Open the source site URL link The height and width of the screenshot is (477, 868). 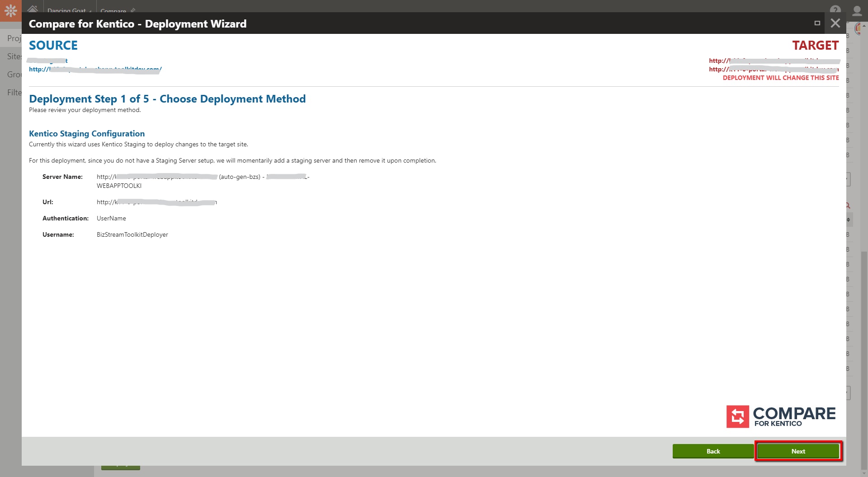[x=95, y=69]
